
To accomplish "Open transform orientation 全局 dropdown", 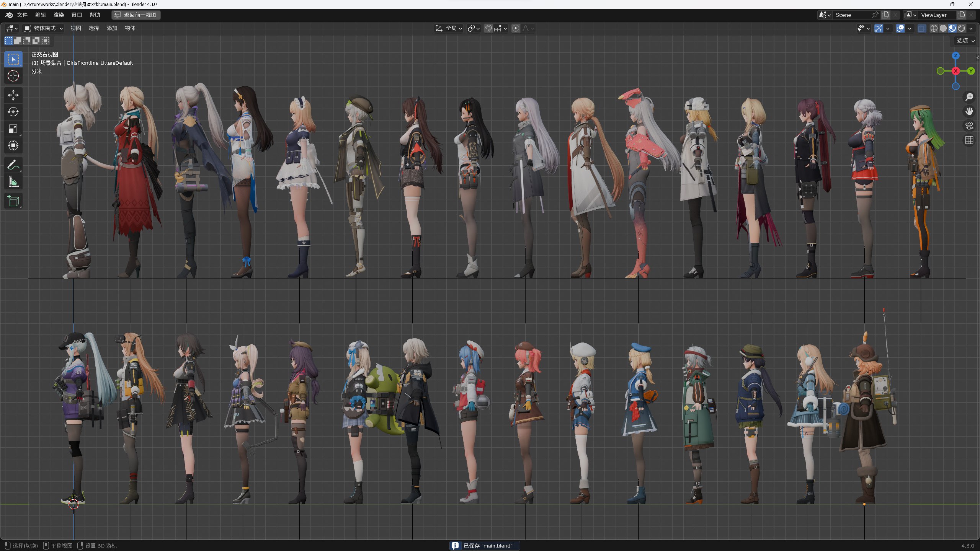I will point(449,28).
